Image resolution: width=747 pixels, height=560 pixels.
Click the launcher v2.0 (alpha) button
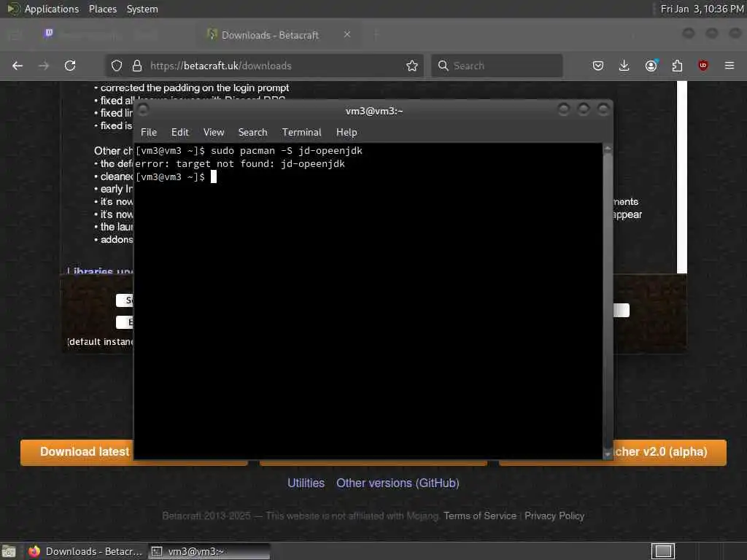(x=670, y=451)
